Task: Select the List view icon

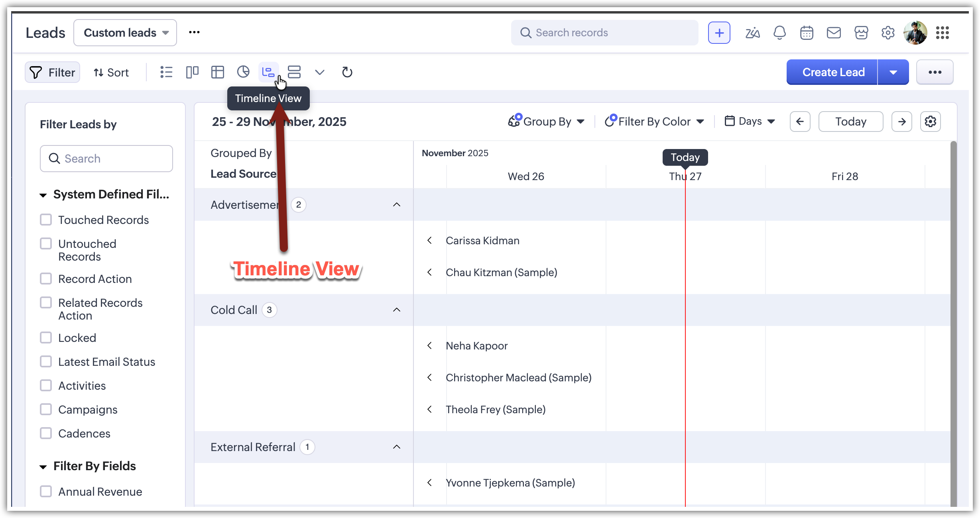Action: [x=166, y=72]
